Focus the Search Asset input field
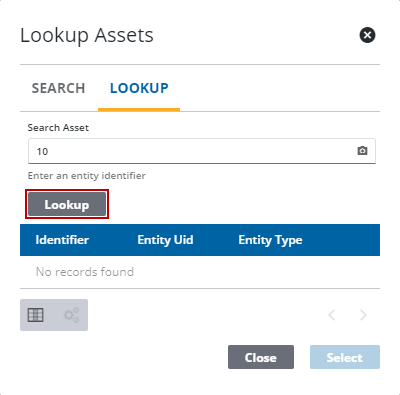 point(202,151)
